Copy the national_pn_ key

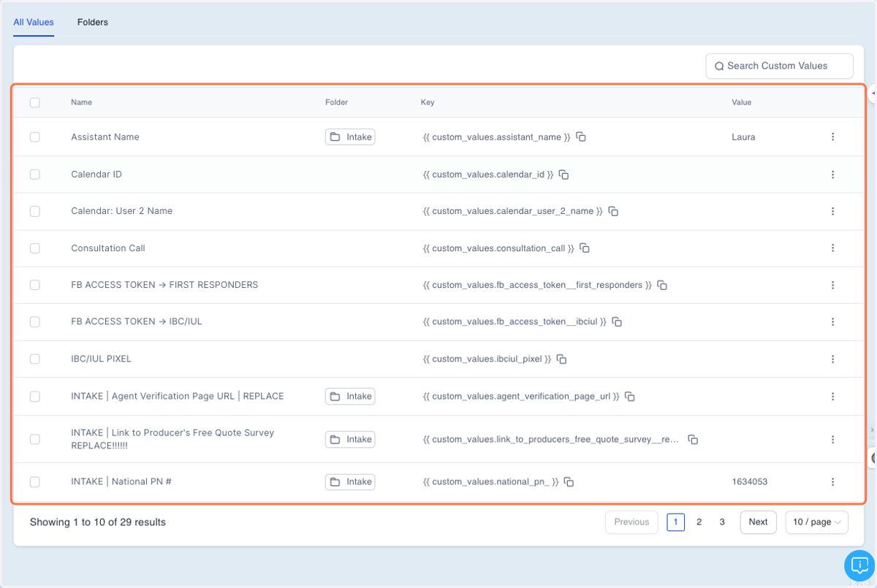click(569, 482)
